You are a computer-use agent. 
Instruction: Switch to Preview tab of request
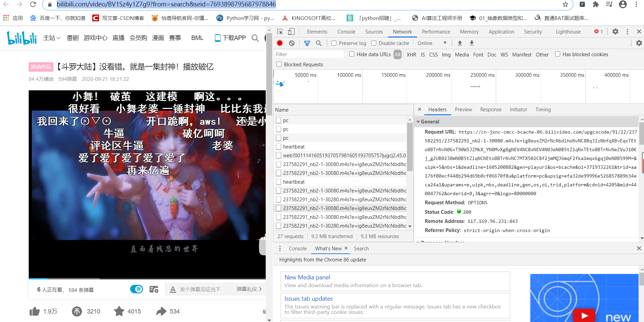(x=463, y=109)
